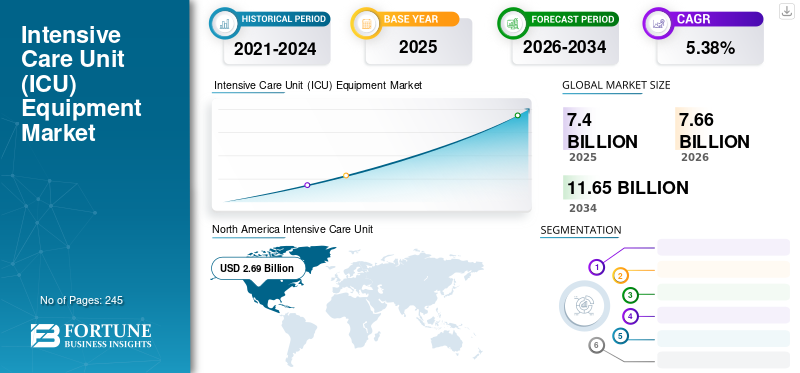This screenshot has width=800, height=373.
Task: Select segmentation number 6 gray circle
Action: click(596, 345)
